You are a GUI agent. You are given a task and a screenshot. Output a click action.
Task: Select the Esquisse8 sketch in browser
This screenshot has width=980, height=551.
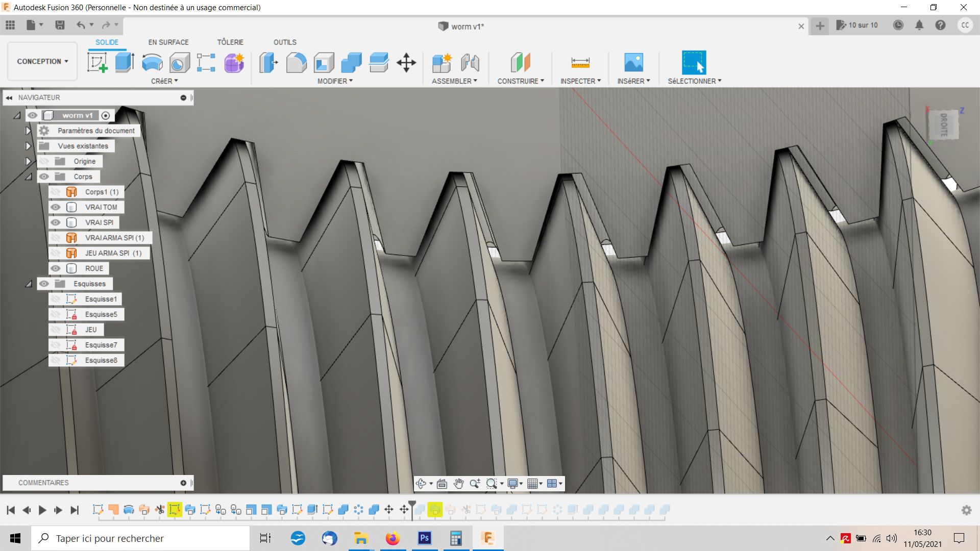(x=101, y=360)
